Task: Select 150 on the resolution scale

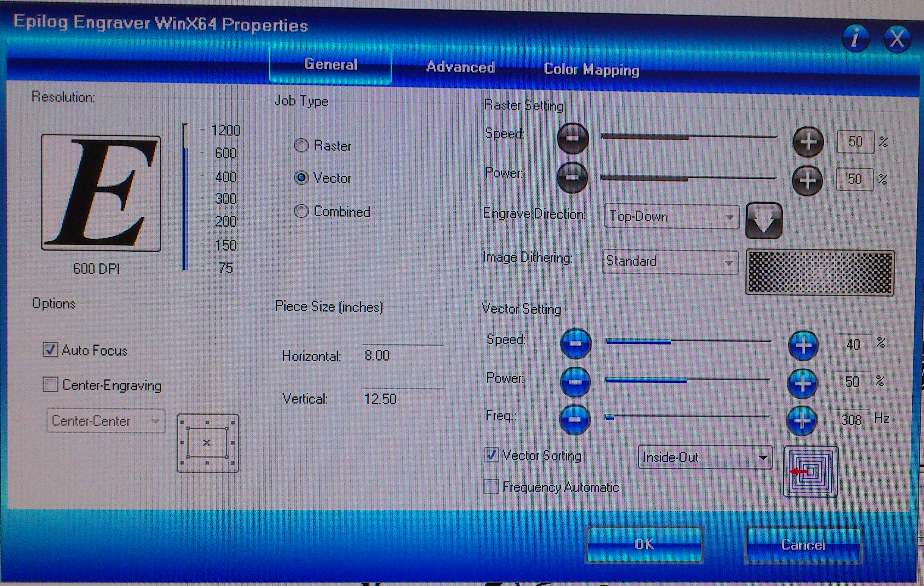Action: point(226,245)
